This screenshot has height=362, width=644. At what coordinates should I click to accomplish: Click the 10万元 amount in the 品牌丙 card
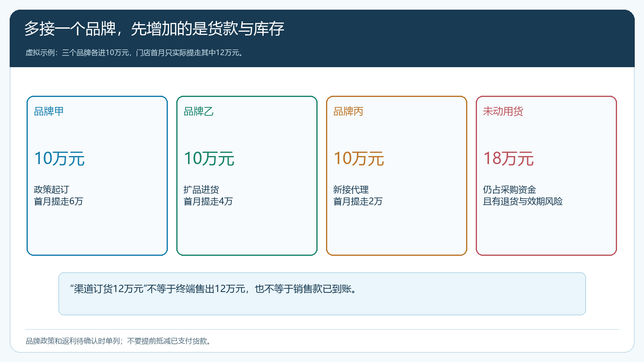tap(359, 158)
